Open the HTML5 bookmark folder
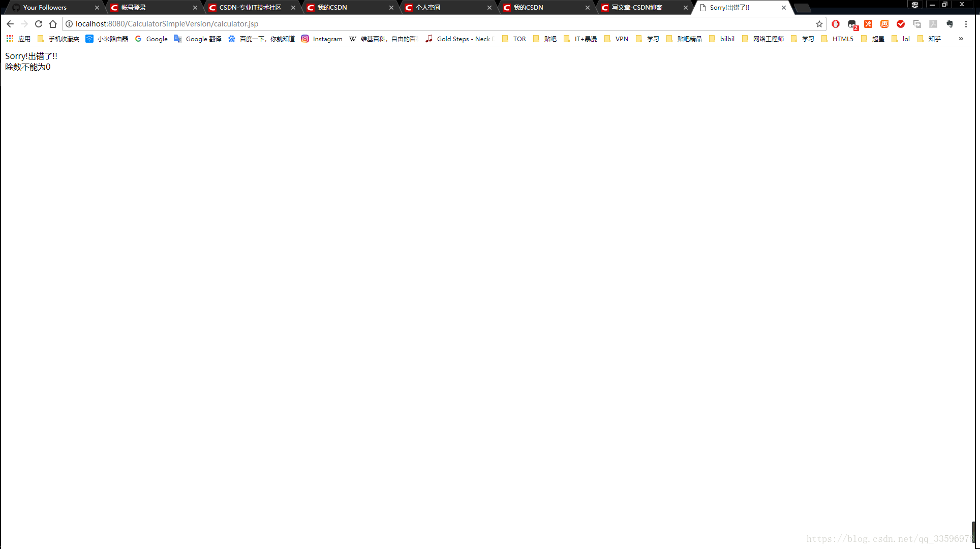 point(837,39)
